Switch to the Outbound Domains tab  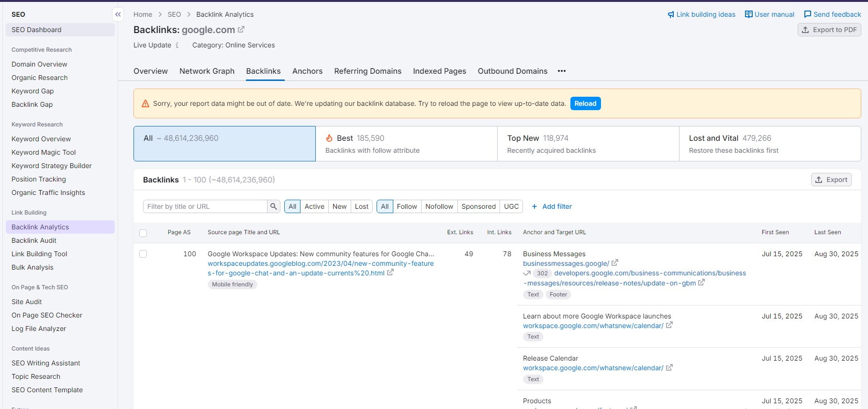(x=512, y=71)
